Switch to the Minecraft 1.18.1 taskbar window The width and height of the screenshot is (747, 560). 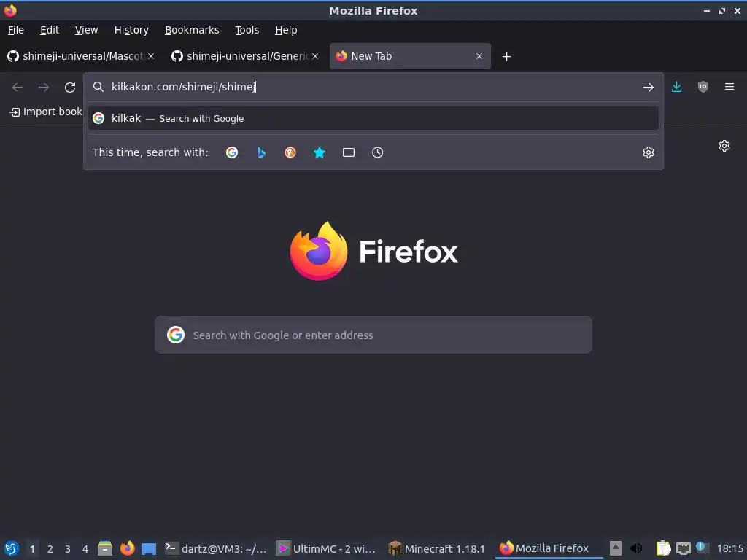(x=437, y=548)
